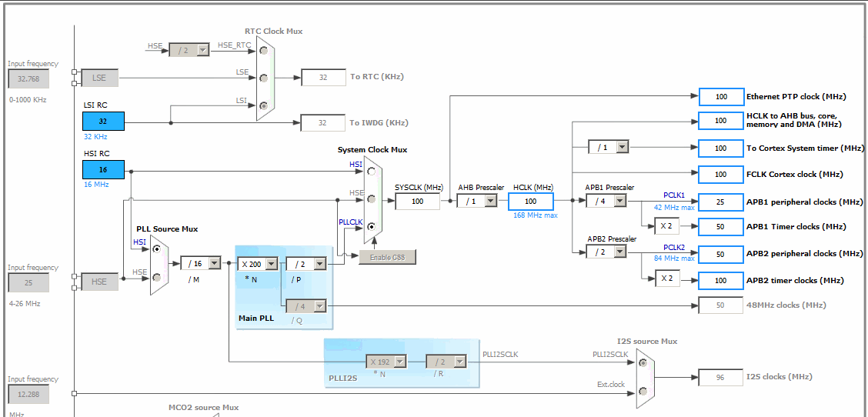Click the LSE input frequency field 32.768
This screenshot has height=417, width=868.
coord(28,79)
